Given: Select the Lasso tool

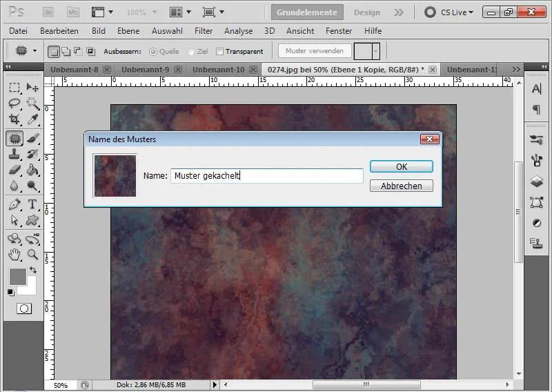Looking at the screenshot, I should 14,104.
